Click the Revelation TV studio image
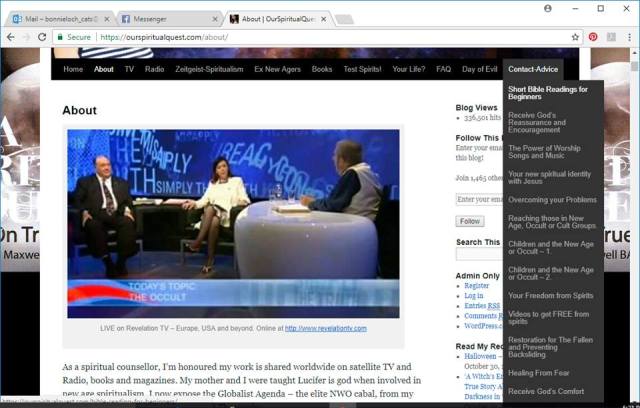 tap(233, 223)
